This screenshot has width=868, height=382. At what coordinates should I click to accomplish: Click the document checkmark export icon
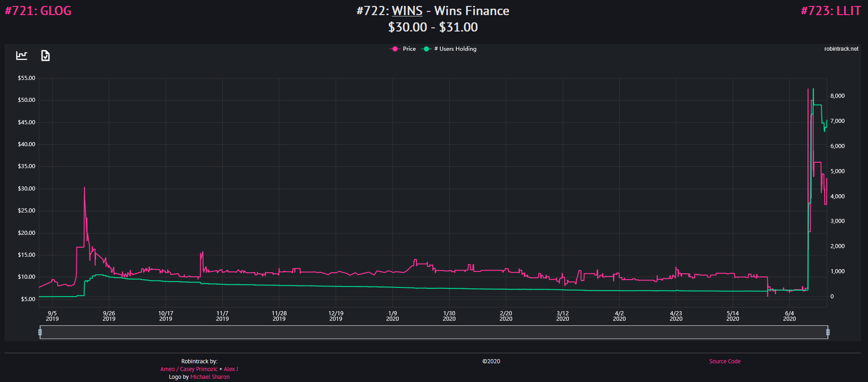(45, 56)
